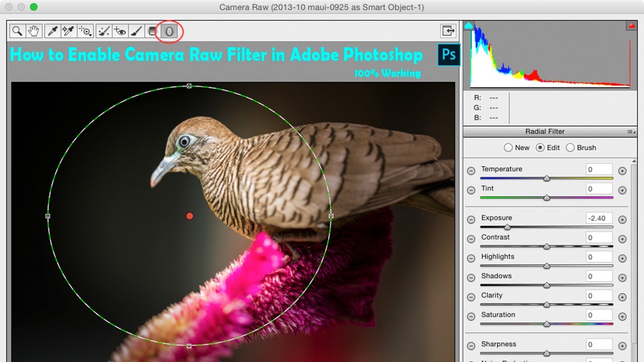
Task: Pick the Graduated Filter tool
Action: coord(152,31)
